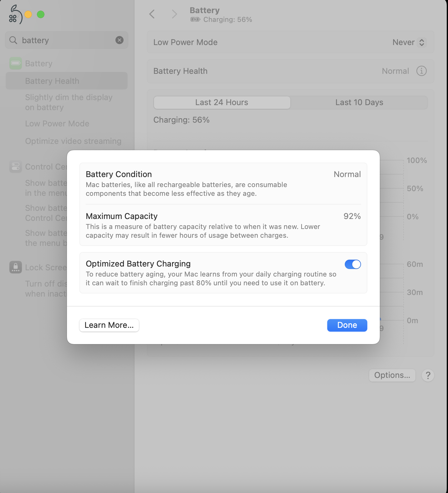This screenshot has height=493, width=448.
Task: Click the Battery title in header
Action: [x=205, y=10]
